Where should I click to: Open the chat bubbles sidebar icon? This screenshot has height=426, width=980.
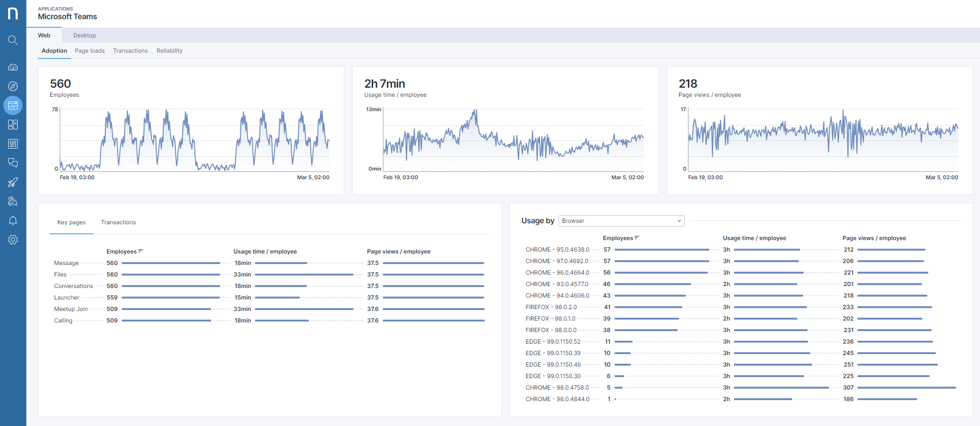click(13, 163)
